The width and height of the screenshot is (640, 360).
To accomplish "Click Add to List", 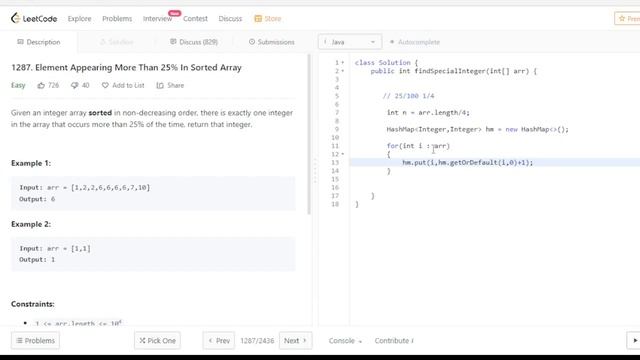I will tap(128, 85).
